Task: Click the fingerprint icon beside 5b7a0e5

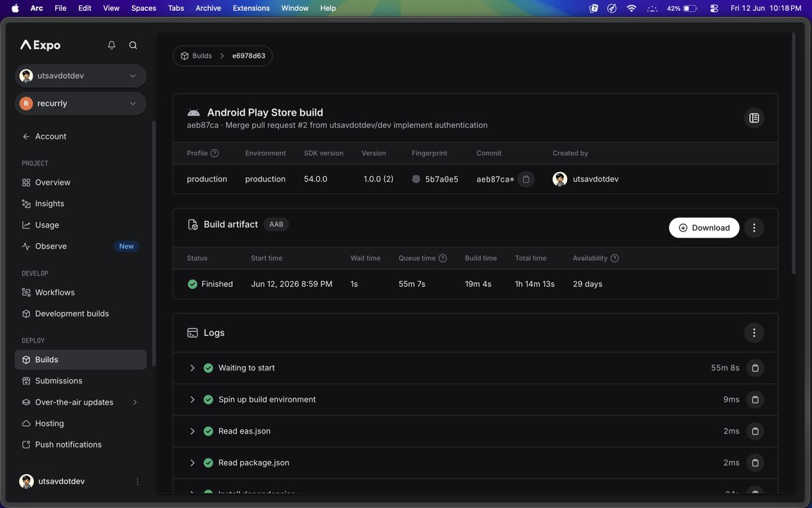Action: [x=417, y=179]
